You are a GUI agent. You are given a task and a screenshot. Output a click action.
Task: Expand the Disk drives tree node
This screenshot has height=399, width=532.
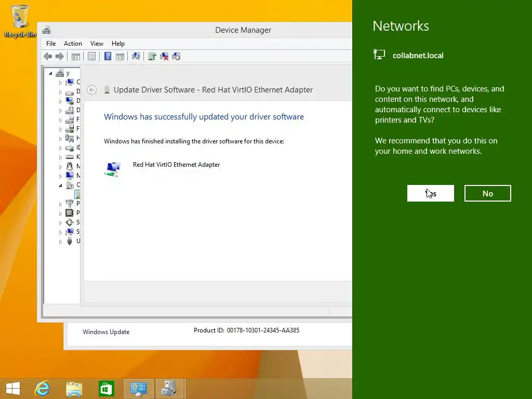click(60, 92)
